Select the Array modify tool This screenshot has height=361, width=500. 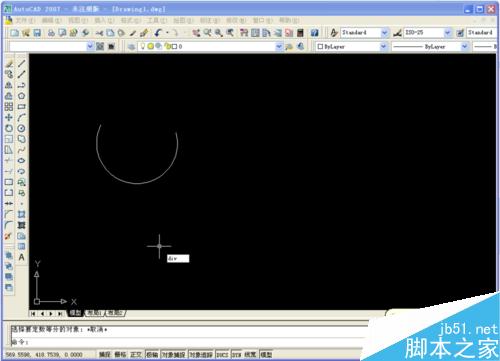[9, 107]
